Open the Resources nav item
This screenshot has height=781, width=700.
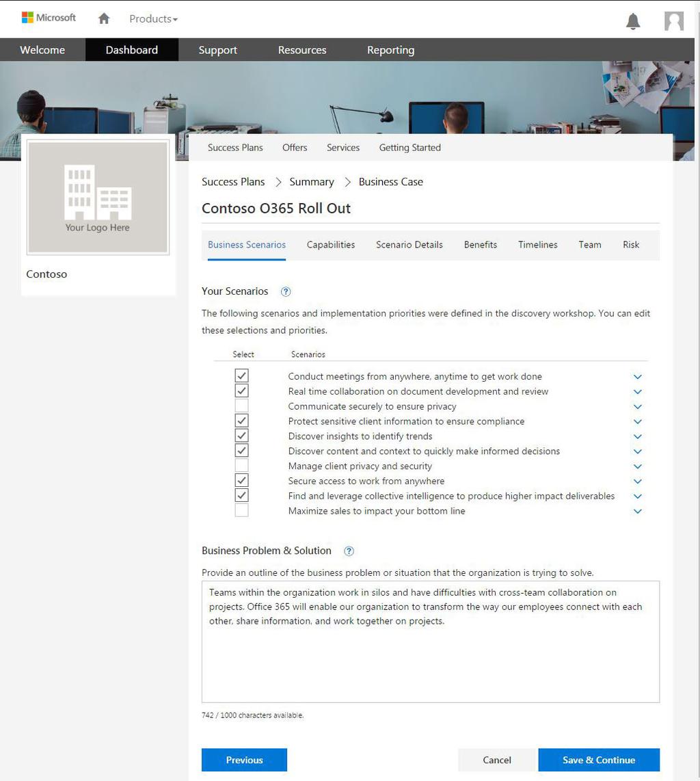click(x=302, y=50)
